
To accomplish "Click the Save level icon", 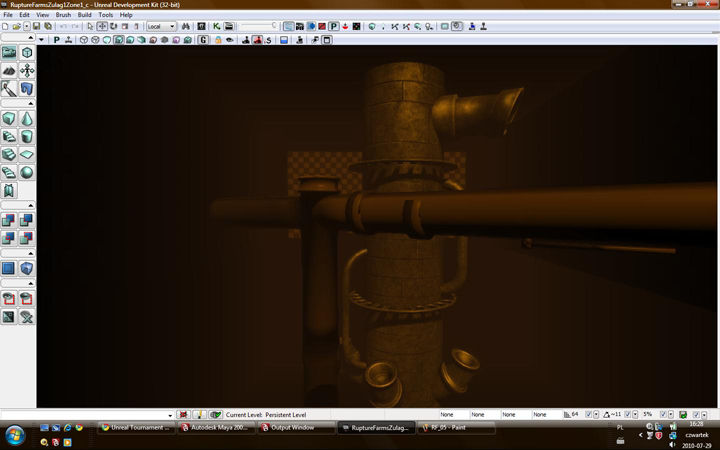I will click(x=36, y=26).
